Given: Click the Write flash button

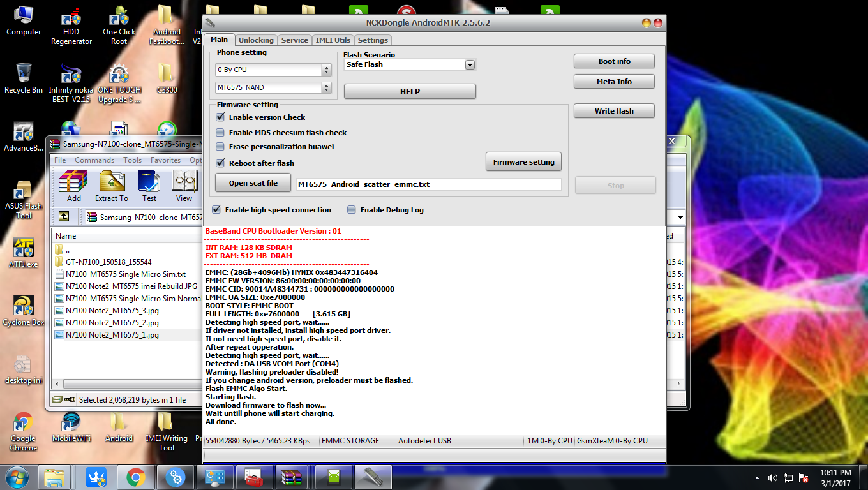Looking at the screenshot, I should 614,111.
